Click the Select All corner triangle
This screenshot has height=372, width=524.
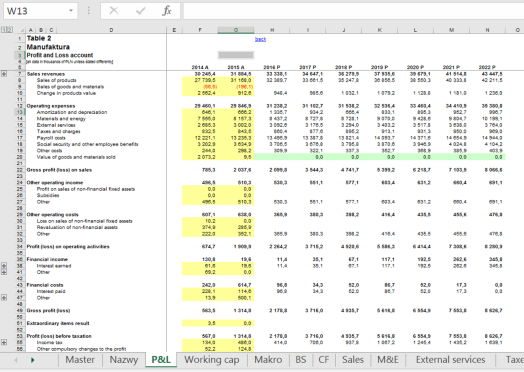click(22, 30)
